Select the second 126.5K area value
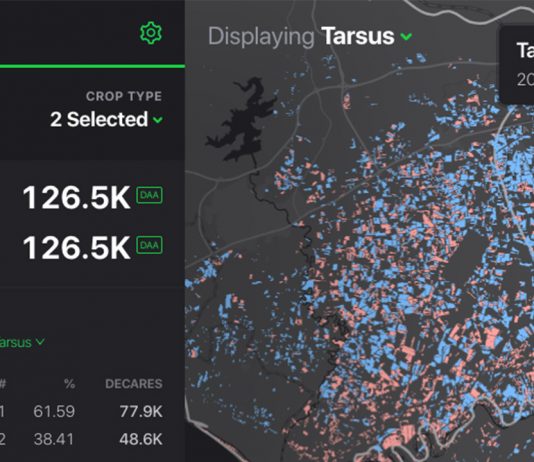534x462 pixels. (x=76, y=248)
